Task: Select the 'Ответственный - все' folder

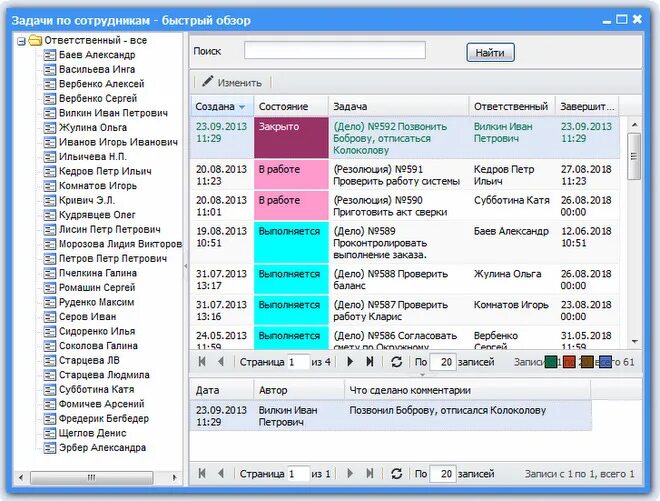Action: coord(95,40)
